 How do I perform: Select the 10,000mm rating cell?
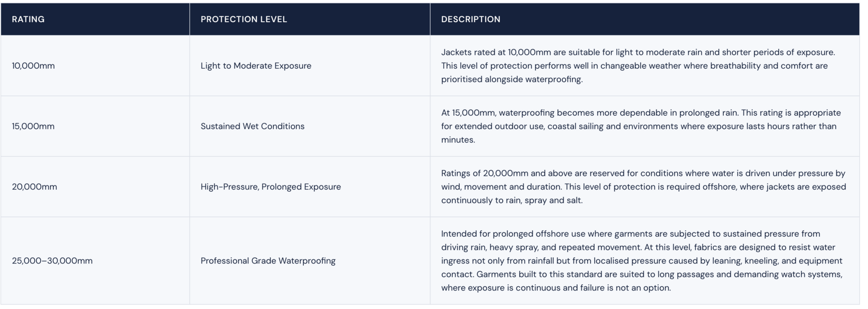pyautogui.click(x=95, y=66)
